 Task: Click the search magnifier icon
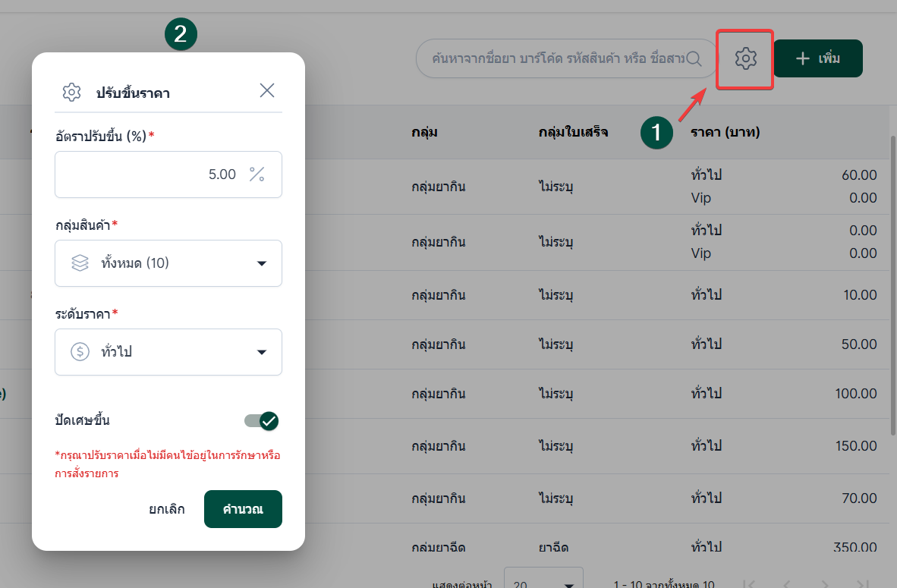[694, 58]
